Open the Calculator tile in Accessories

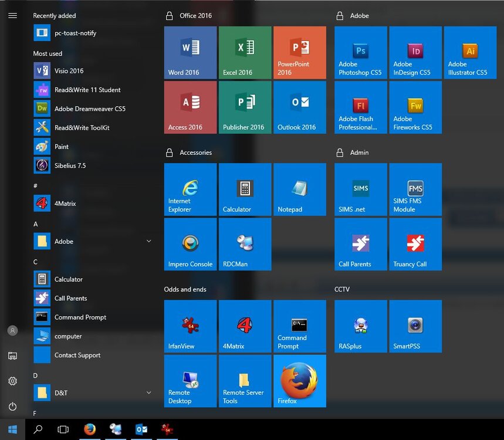[x=245, y=189]
